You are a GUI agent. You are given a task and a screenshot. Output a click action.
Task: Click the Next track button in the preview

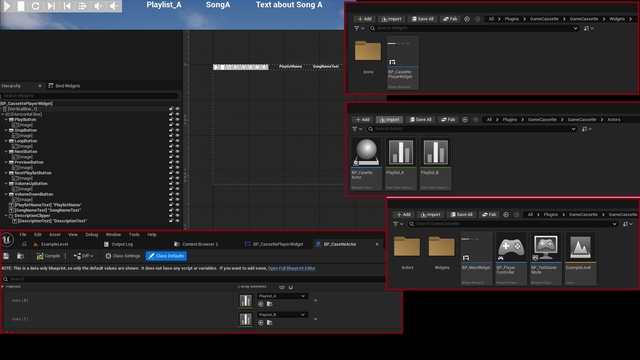(x=51, y=6)
